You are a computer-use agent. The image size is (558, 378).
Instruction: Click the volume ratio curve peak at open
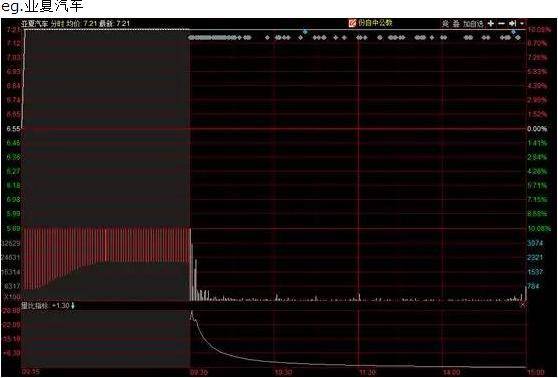pos(192,313)
